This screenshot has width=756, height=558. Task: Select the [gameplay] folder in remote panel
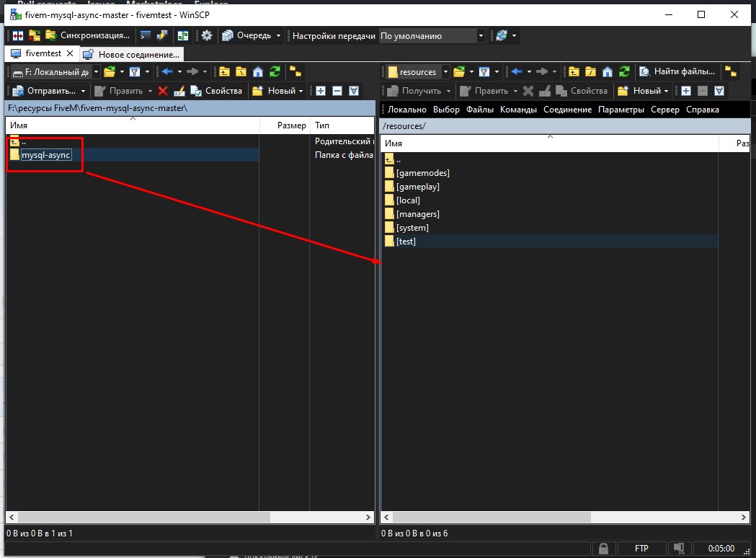[x=417, y=187]
